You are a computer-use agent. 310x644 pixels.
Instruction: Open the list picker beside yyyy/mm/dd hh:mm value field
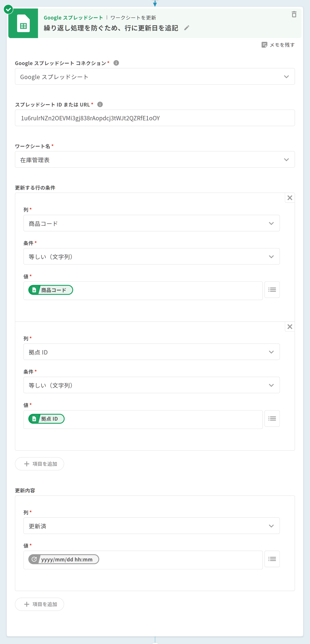(x=272, y=559)
